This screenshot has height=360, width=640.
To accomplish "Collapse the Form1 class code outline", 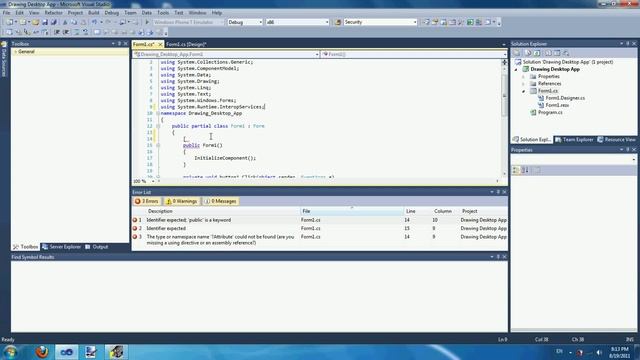I will 158,126.
